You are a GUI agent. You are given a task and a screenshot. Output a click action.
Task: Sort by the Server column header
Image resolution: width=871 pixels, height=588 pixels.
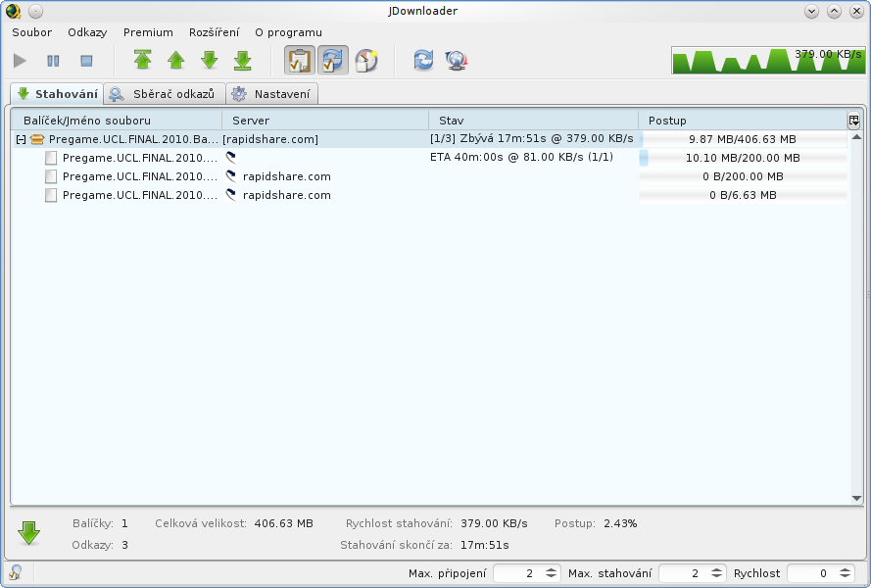point(325,120)
